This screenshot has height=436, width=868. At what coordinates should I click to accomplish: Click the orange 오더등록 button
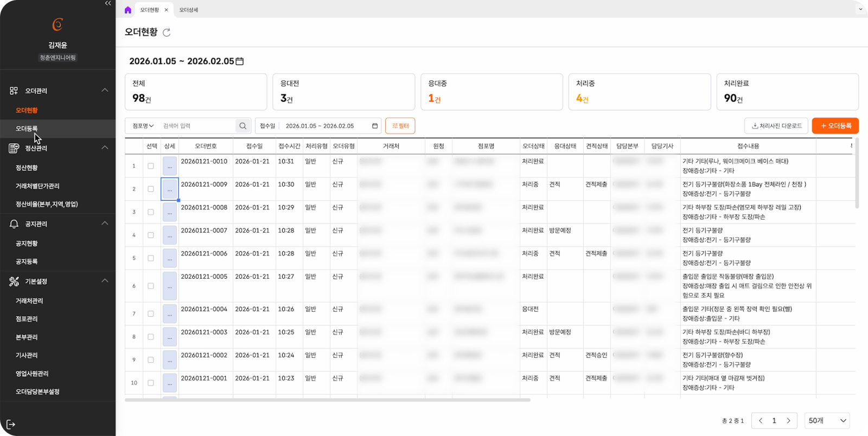click(x=835, y=126)
